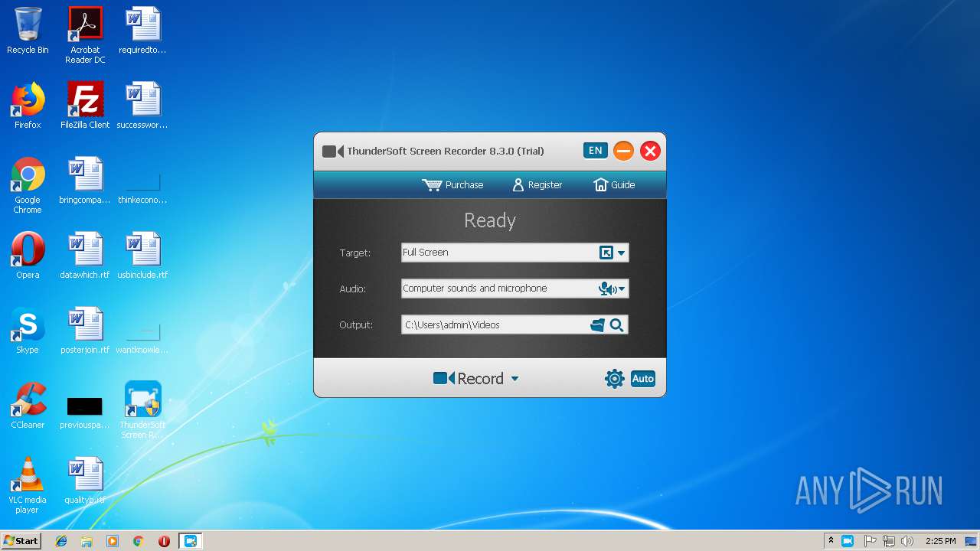Open the Register dialog
This screenshot has height=551, width=980.
(x=537, y=184)
